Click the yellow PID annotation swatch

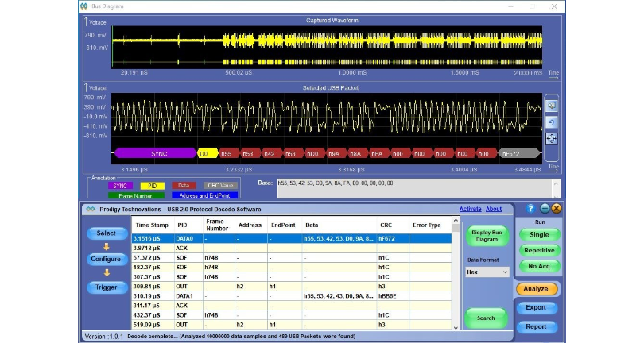pos(153,186)
